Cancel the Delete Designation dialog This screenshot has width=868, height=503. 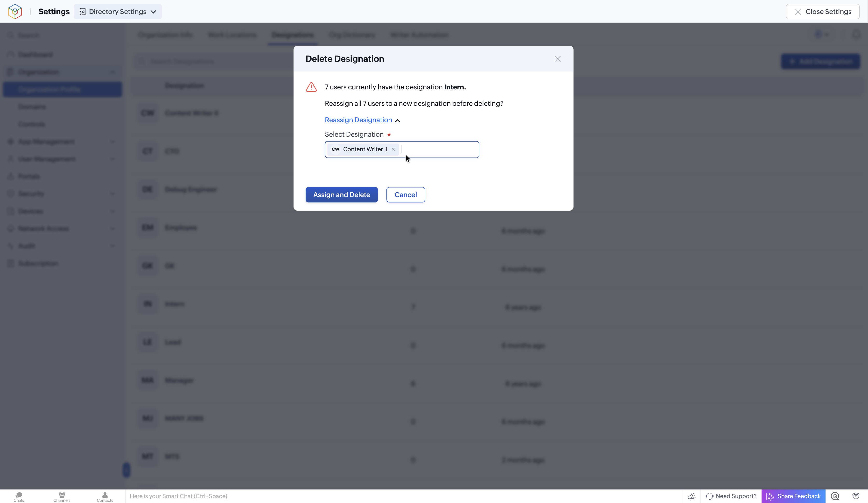click(x=406, y=195)
